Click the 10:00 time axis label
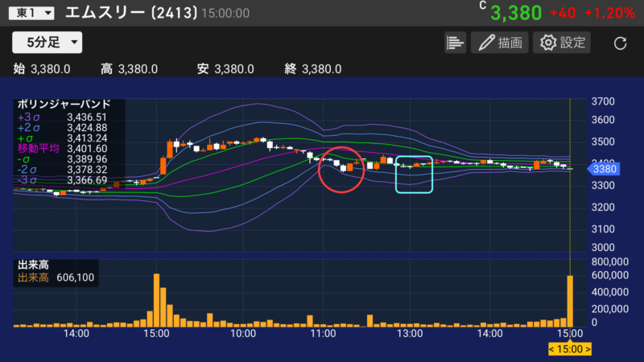The height and width of the screenshot is (362, 644). (x=243, y=334)
